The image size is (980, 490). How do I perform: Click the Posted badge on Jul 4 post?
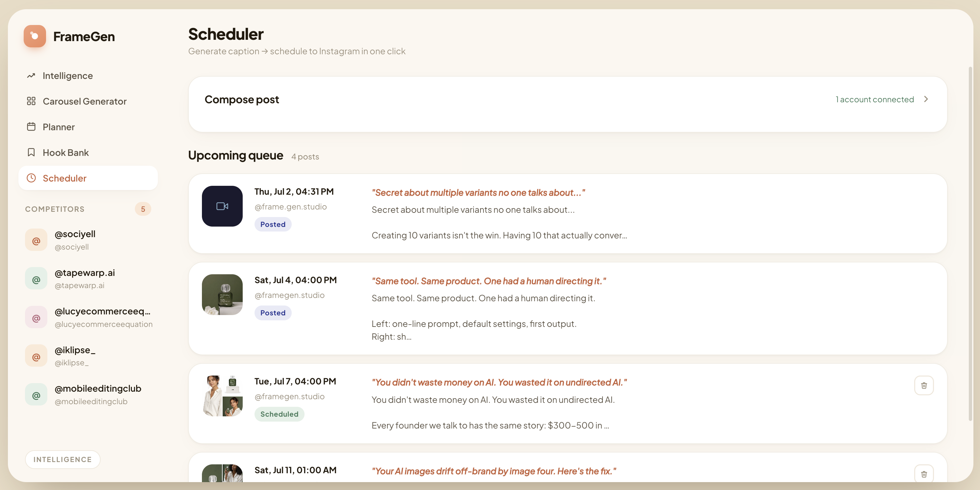[x=273, y=313]
